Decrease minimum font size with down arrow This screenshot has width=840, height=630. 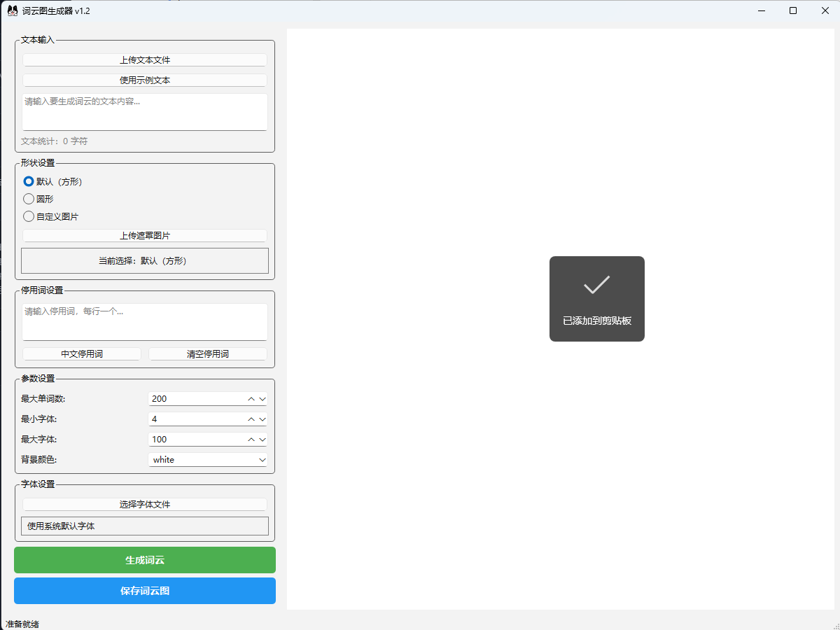click(262, 419)
